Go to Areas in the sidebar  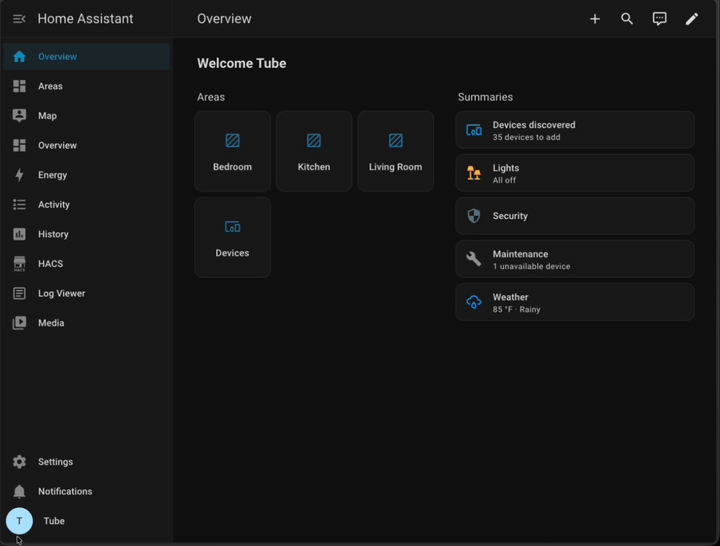tap(86, 86)
